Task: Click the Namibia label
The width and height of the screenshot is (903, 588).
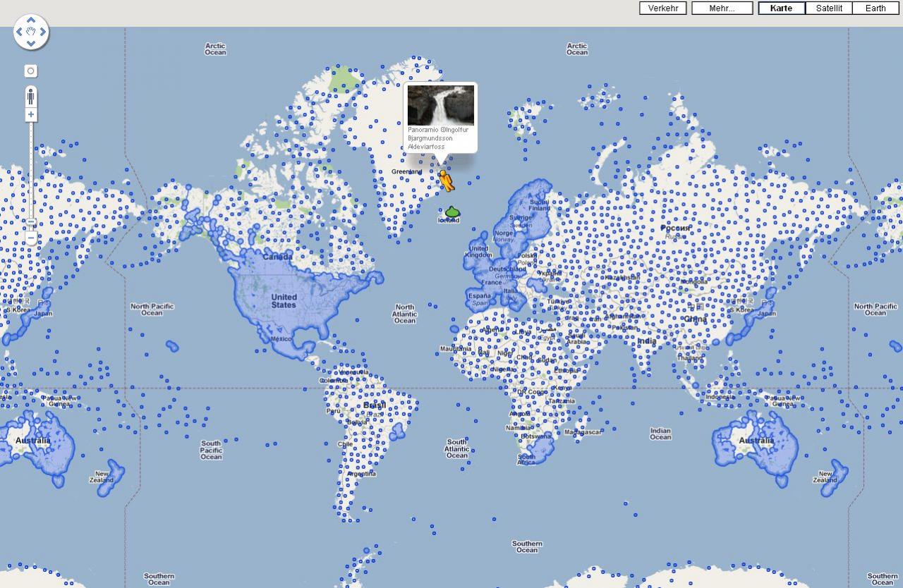Action: 519,428
